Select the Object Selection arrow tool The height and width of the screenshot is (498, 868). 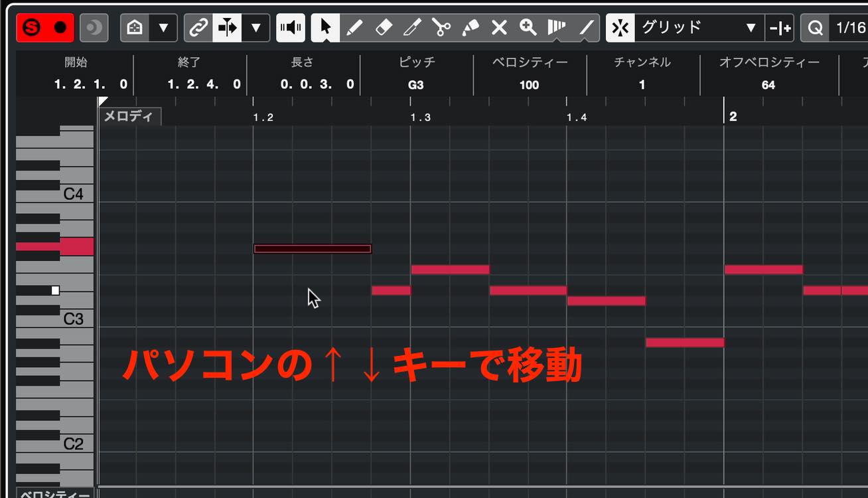[x=326, y=28]
